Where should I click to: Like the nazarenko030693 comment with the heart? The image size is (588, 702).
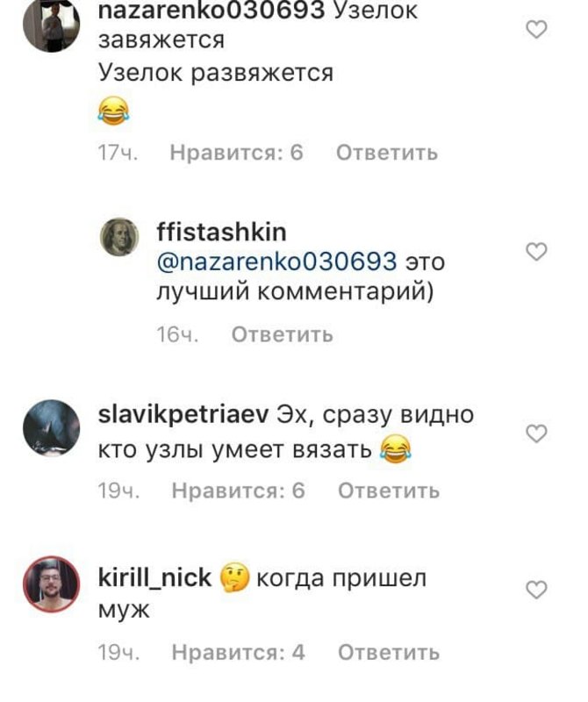click(536, 30)
